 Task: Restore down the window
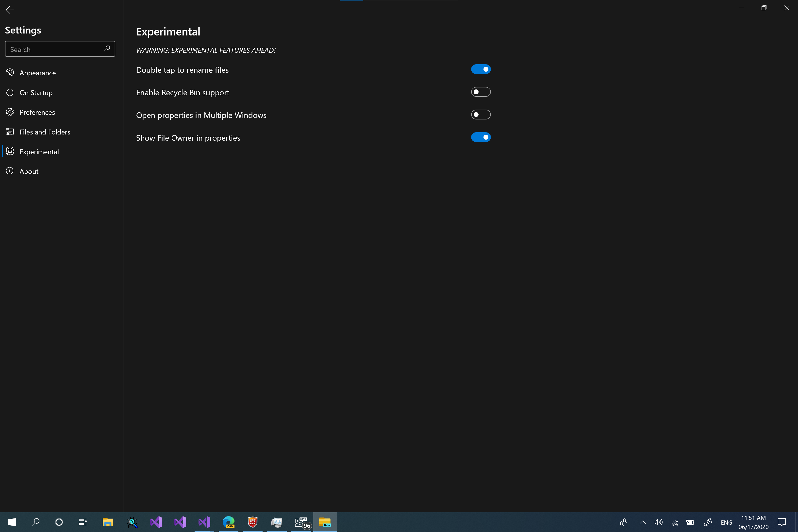pyautogui.click(x=764, y=8)
